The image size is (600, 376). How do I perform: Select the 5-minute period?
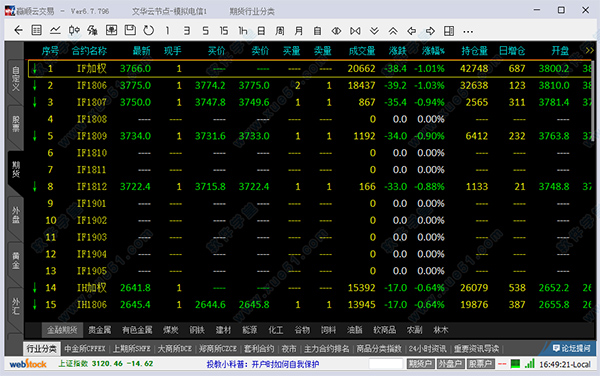coord(205,31)
